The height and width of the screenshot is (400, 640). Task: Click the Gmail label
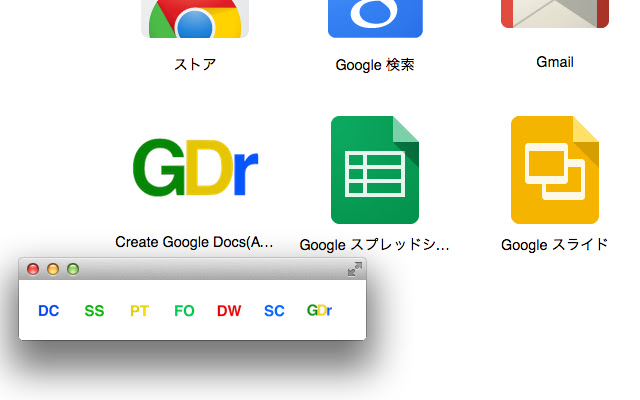[x=555, y=62]
